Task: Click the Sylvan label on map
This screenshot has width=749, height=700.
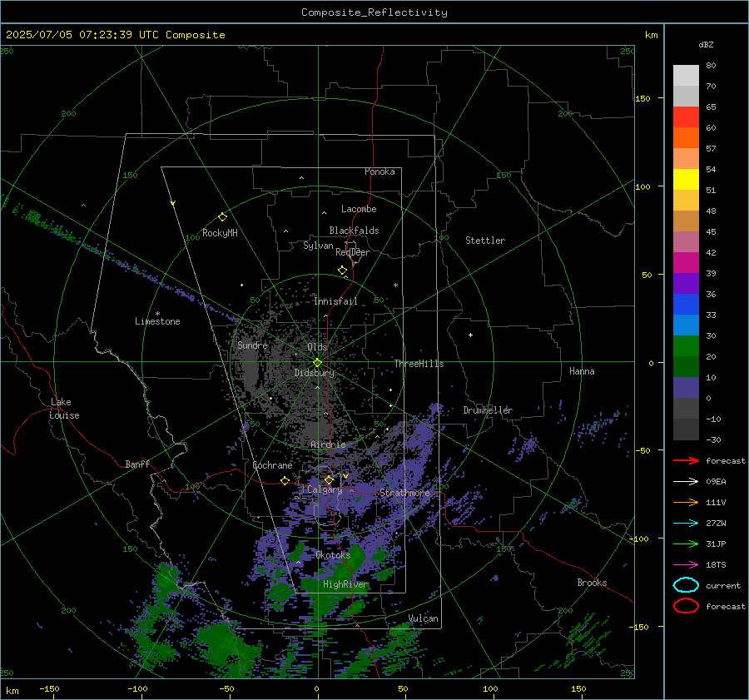Action: [318, 246]
